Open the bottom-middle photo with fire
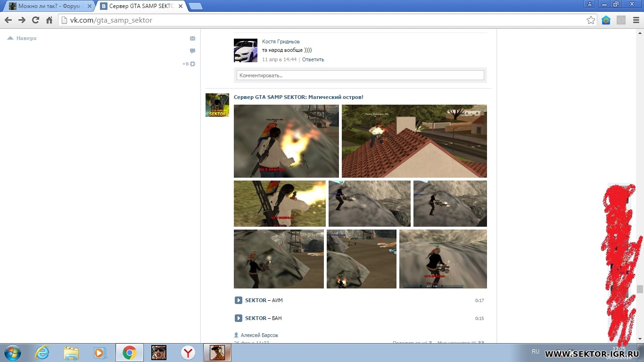The height and width of the screenshot is (362, 644). (362, 259)
